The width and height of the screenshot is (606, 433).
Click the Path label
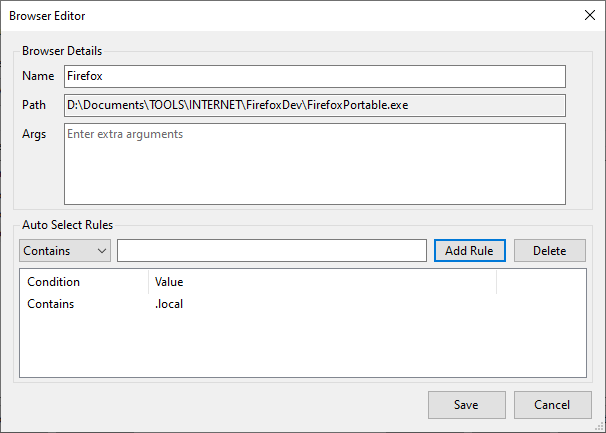pos(35,105)
